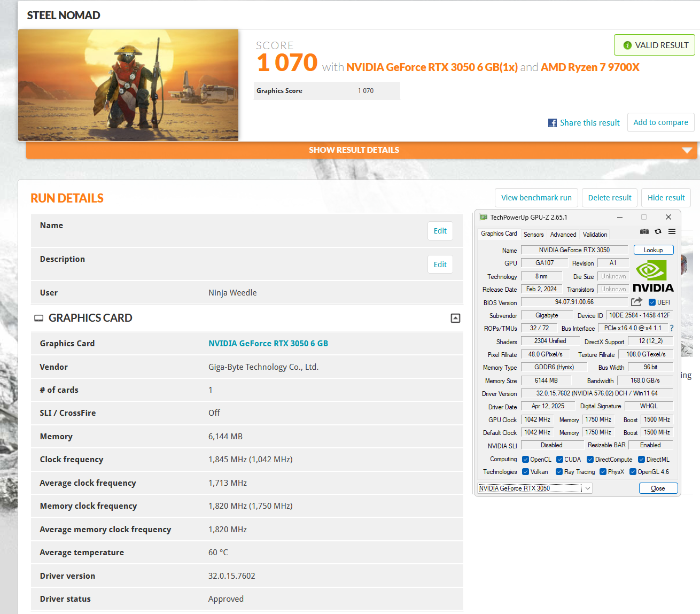The height and width of the screenshot is (614, 700).
Task: Click clock frequency 1,845 MHz (1,042 MHz)
Action: (x=251, y=460)
